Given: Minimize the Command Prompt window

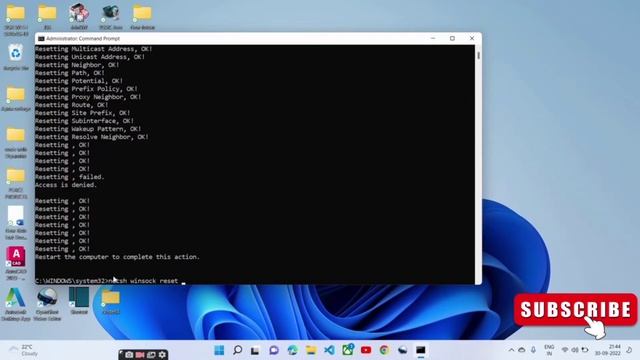Looking at the screenshot, I should (433, 38).
